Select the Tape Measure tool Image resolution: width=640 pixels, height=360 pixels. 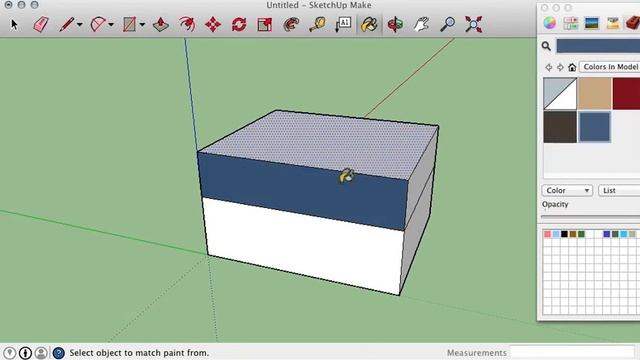(317, 24)
